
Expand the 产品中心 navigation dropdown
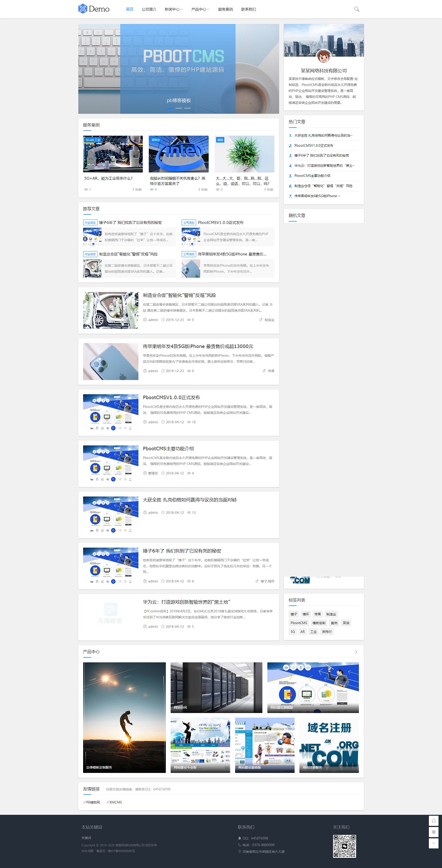pyautogui.click(x=200, y=9)
